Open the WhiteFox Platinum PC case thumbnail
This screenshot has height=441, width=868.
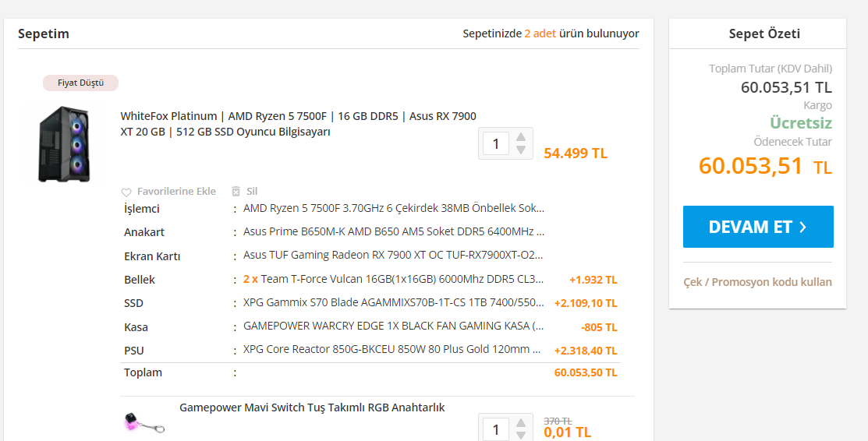[65, 144]
